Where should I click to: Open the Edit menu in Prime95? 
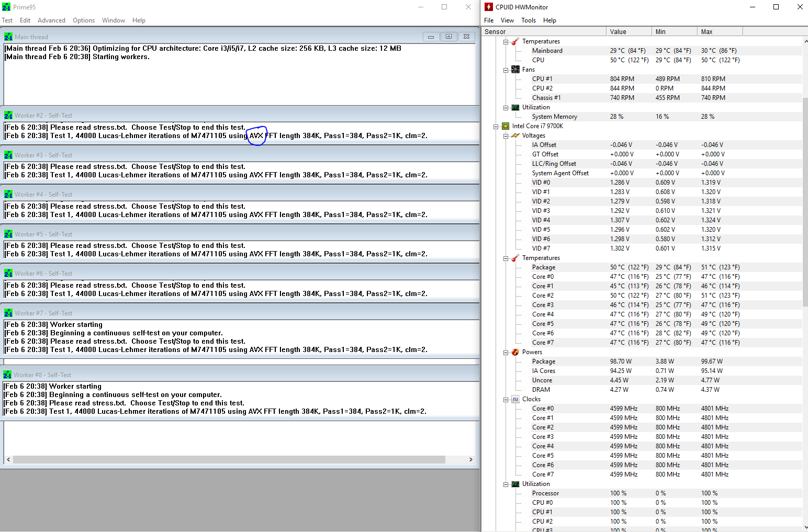pyautogui.click(x=25, y=20)
